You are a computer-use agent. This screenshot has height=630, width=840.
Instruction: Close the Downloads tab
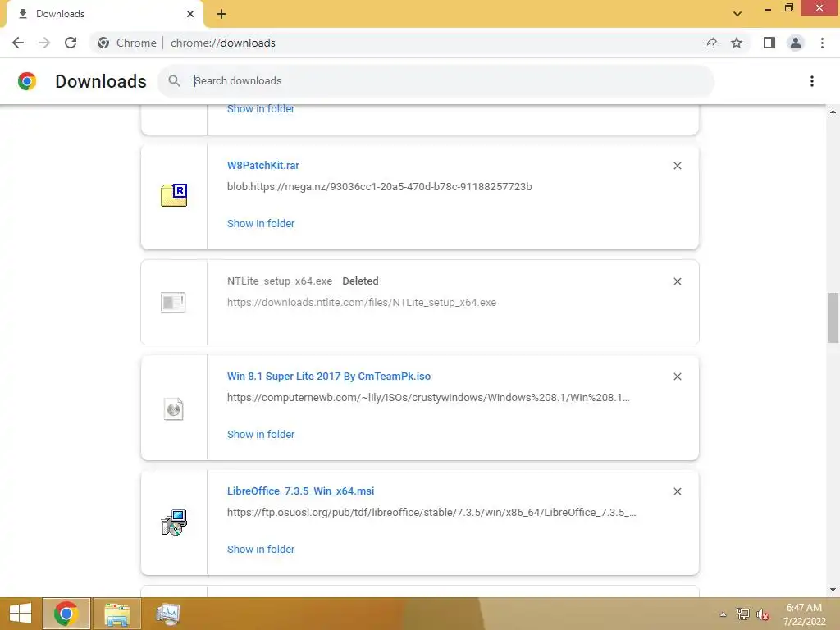(x=190, y=14)
